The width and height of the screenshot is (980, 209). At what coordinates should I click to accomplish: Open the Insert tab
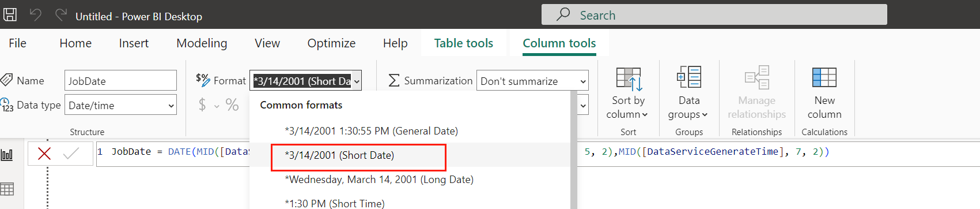(x=134, y=43)
